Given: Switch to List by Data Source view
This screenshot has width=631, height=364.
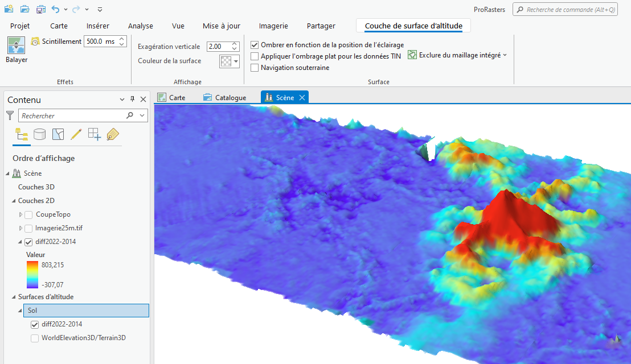Looking at the screenshot, I should [40, 134].
